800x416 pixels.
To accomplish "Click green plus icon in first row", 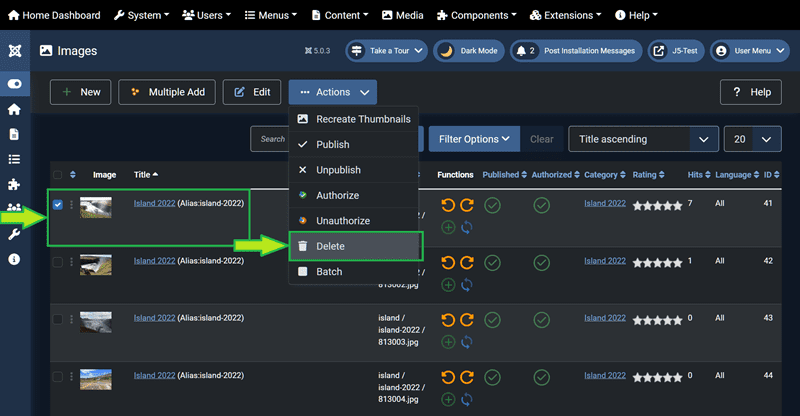I will 448,227.
